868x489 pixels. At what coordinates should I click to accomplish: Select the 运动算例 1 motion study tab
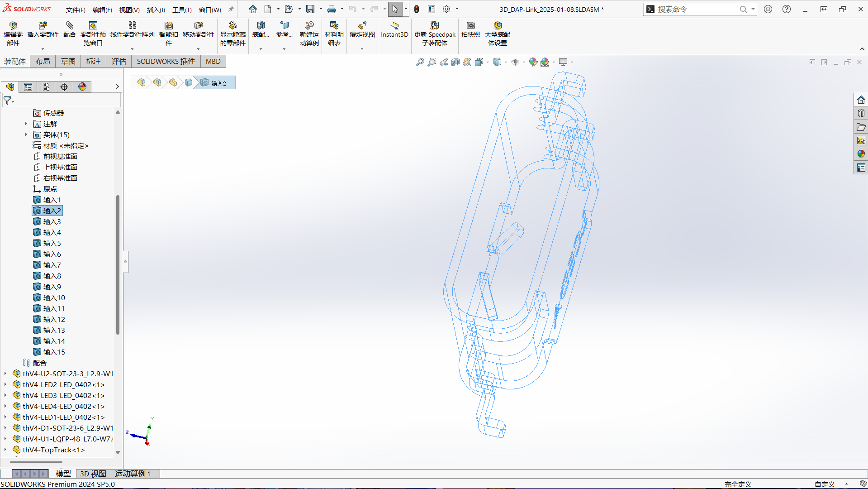pos(133,474)
